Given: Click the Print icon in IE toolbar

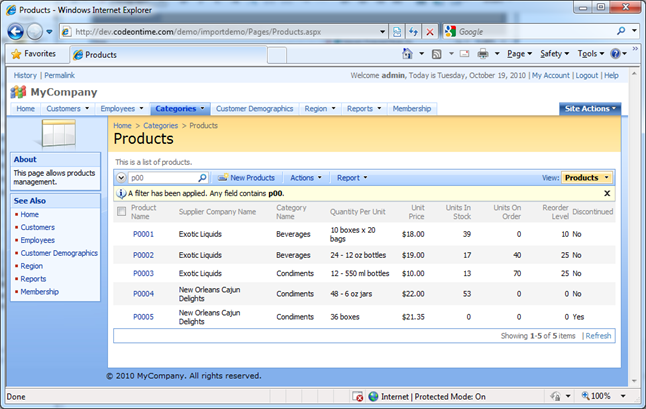Looking at the screenshot, I should pos(482,53).
